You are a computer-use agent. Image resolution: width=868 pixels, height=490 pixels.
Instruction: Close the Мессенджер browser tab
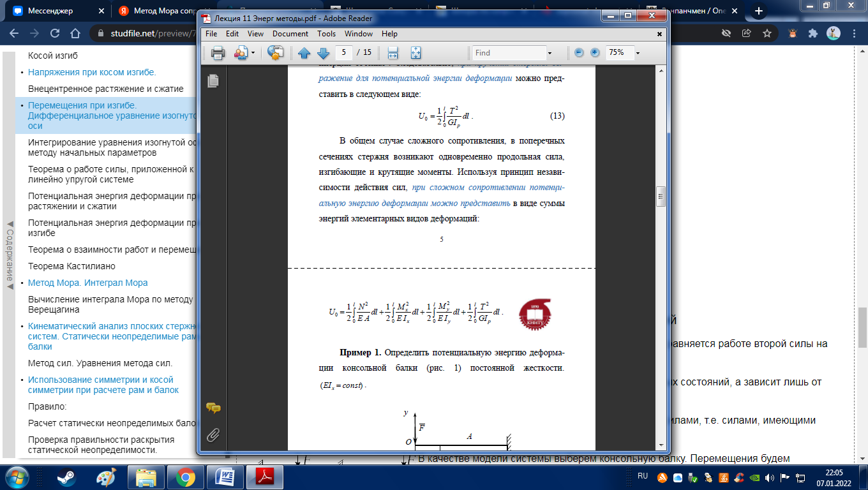100,11
